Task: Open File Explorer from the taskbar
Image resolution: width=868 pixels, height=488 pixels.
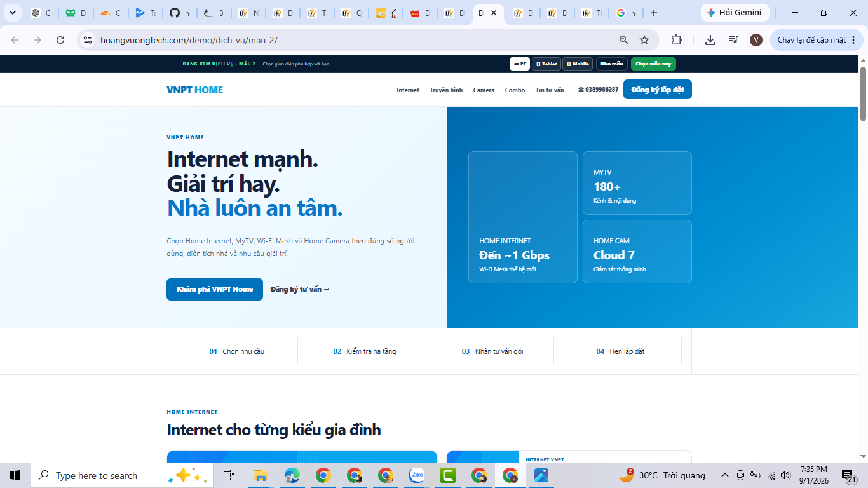Action: 261,475
